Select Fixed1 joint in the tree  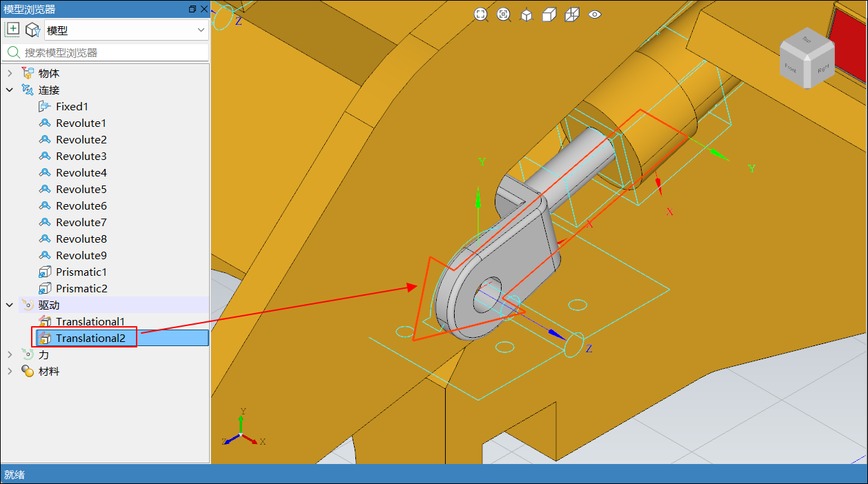[72, 106]
